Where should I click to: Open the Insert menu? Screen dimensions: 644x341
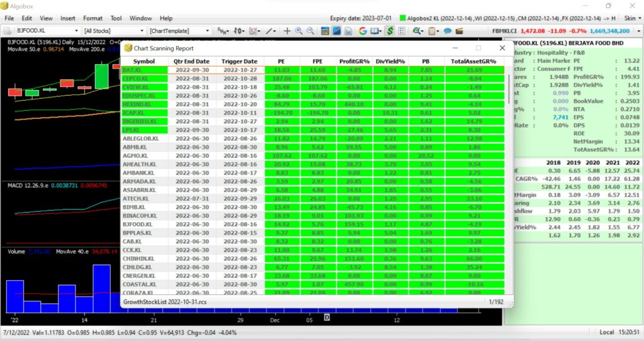pos(68,18)
